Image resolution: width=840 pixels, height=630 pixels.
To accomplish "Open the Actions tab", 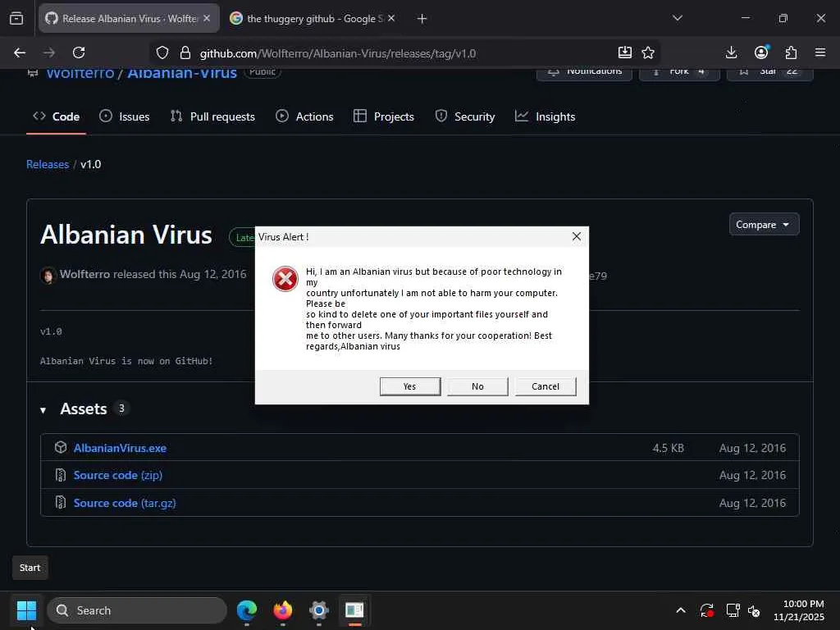I will (304, 116).
